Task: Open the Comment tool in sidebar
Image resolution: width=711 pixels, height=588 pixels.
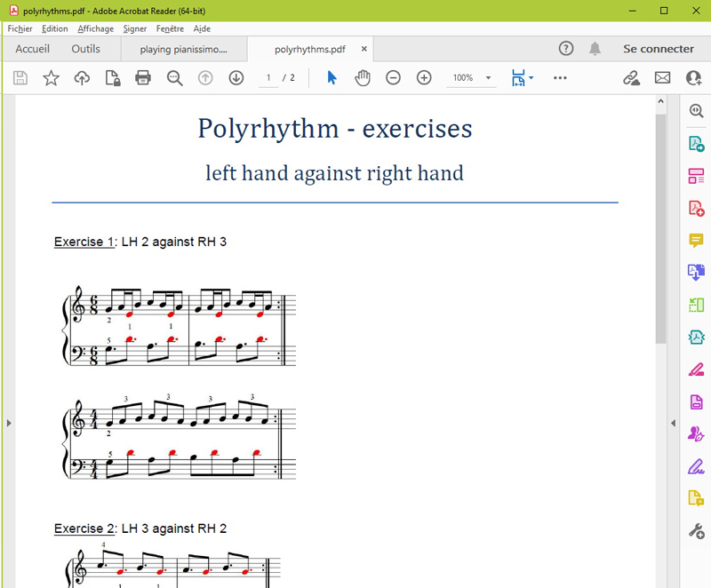Action: click(x=696, y=241)
